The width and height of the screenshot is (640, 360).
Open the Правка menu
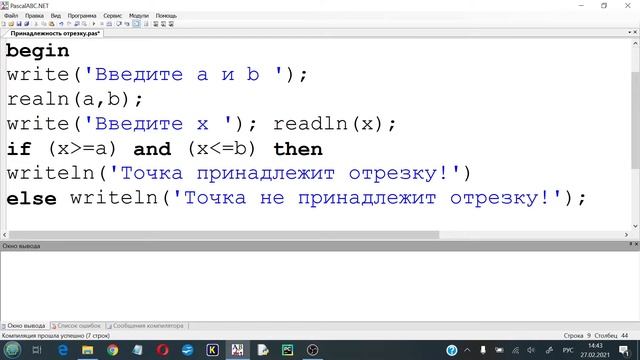pos(34,16)
